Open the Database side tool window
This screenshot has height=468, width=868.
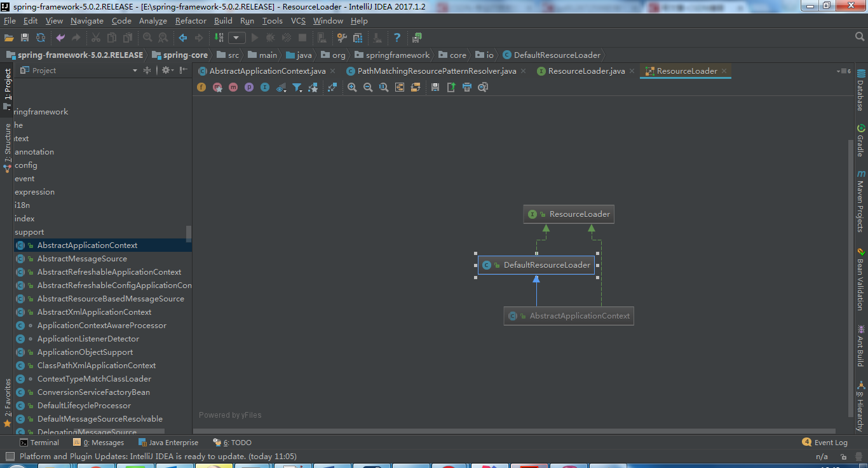pos(861,90)
